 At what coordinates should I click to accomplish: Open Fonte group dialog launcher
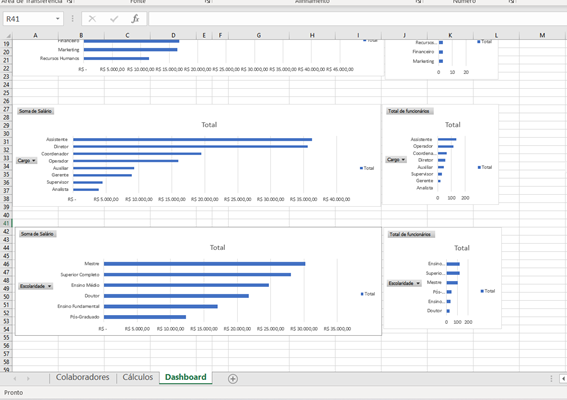tap(208, 1)
